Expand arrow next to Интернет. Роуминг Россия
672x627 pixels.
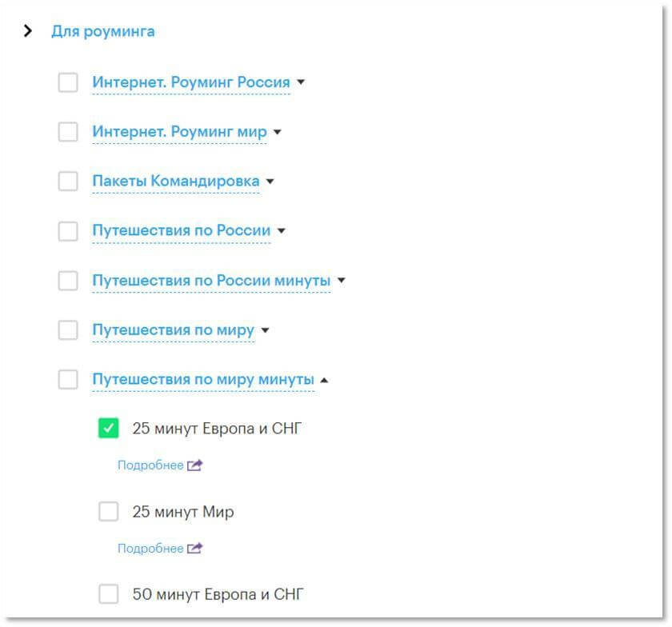pos(301,82)
